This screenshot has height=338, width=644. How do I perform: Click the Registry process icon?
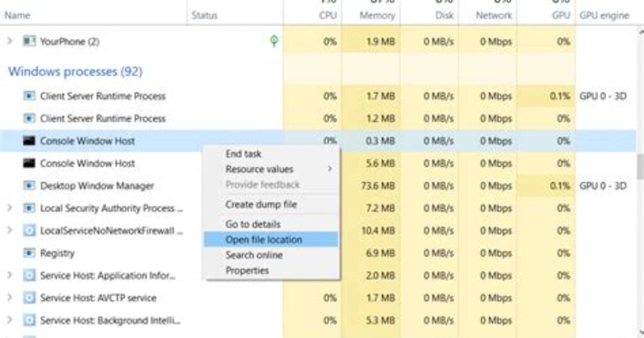[x=29, y=253]
